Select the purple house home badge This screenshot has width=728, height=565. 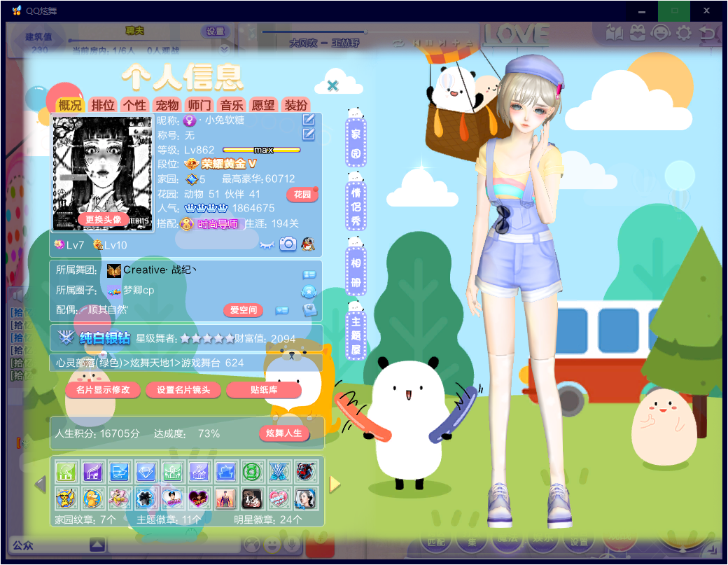tap(93, 472)
